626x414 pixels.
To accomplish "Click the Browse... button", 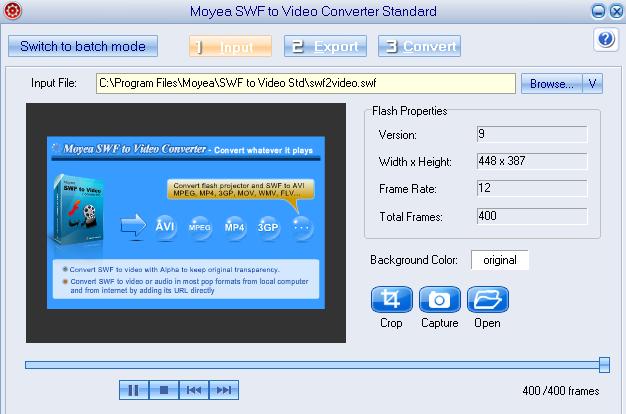I will (x=551, y=84).
